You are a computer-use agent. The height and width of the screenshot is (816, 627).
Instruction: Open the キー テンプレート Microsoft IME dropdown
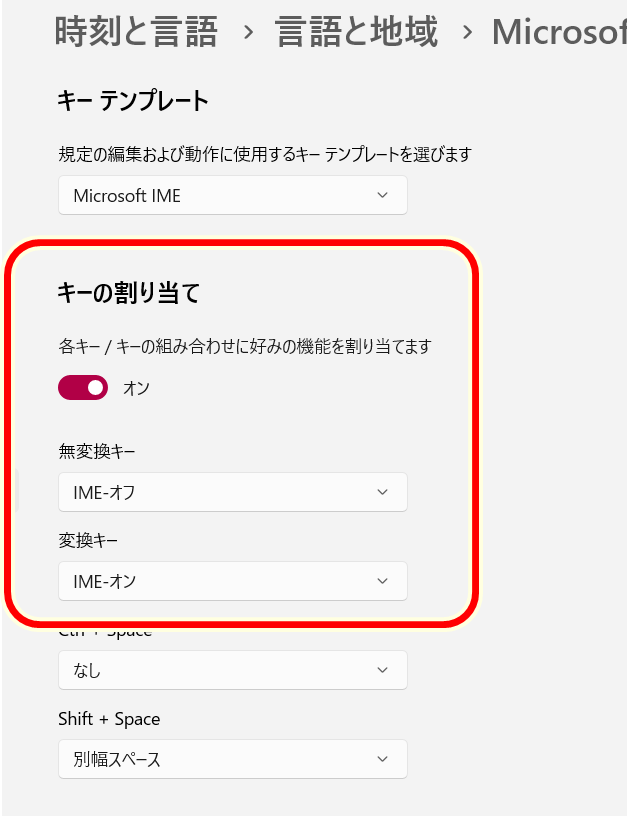[232, 196]
